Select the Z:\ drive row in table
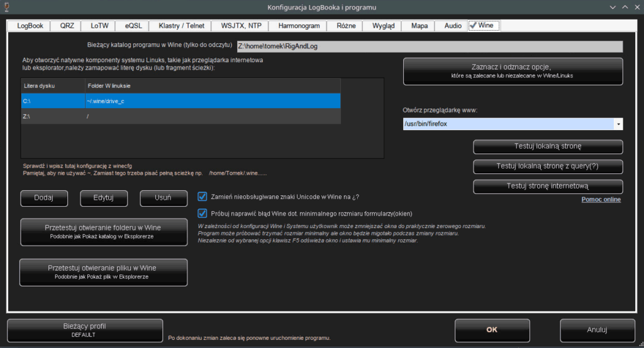The image size is (644, 348). [x=180, y=117]
